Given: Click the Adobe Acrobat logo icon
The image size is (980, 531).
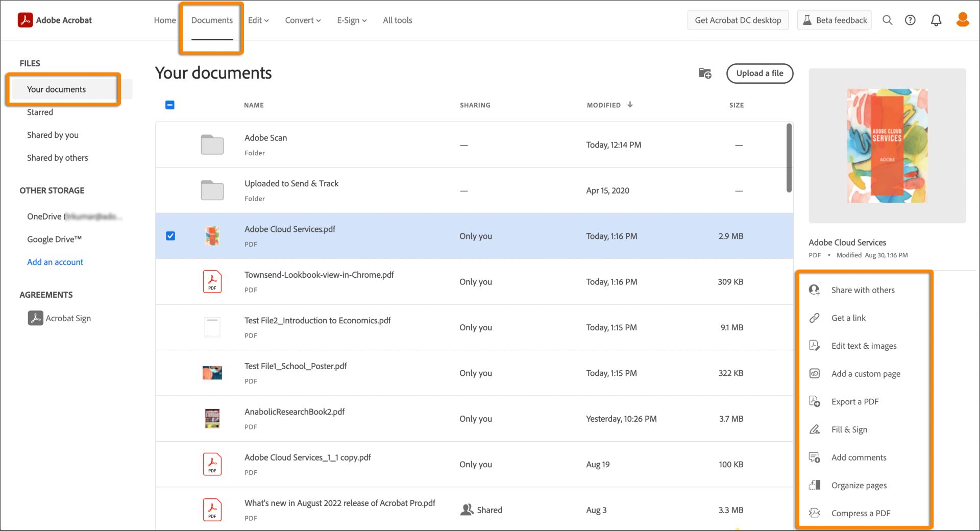Looking at the screenshot, I should click(25, 20).
